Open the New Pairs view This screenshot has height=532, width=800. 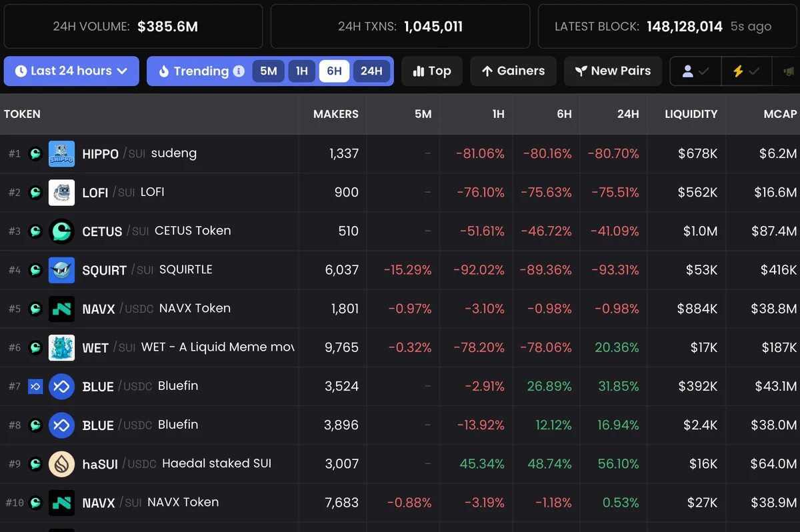[x=613, y=71]
